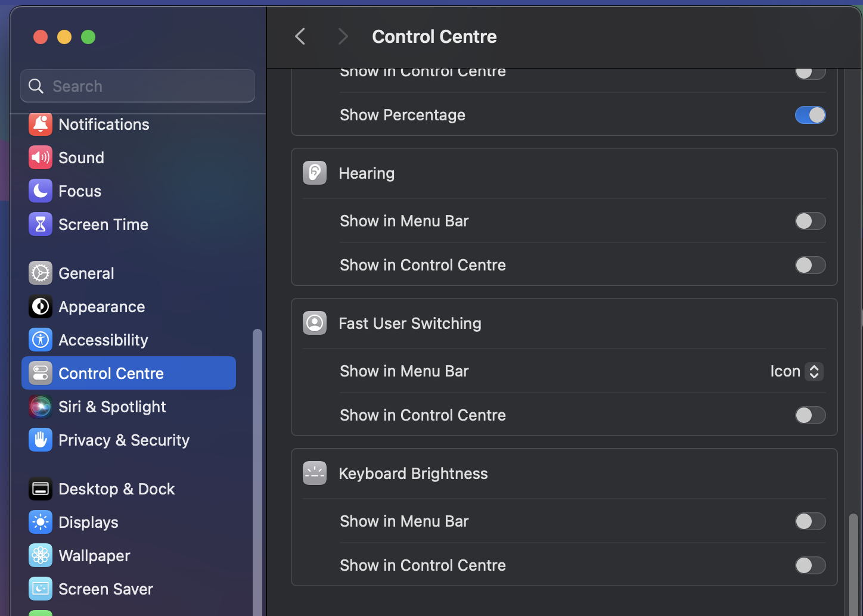Image resolution: width=863 pixels, height=616 pixels.
Task: Click the magnifying glass search icon
Action: click(x=36, y=86)
